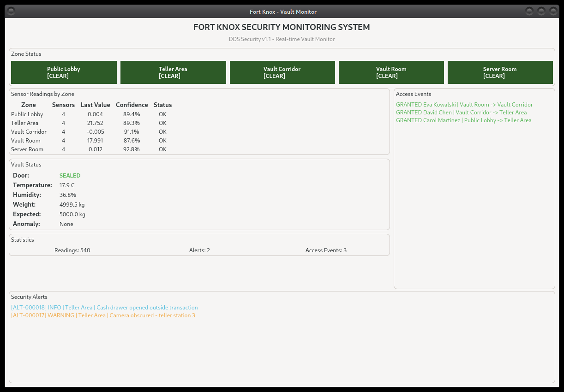Screen dimensions: 564x392
Task: Click the Server Room zone tile
Action: pyautogui.click(x=500, y=72)
